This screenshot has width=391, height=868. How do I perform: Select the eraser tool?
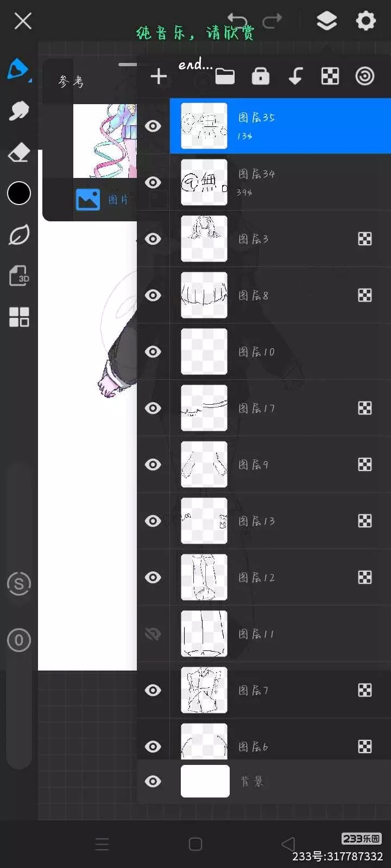[x=19, y=152]
